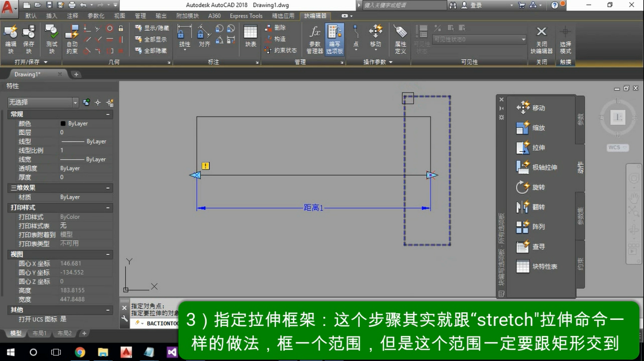
Task: Collapse the 视图 properties section
Action: [x=108, y=254]
